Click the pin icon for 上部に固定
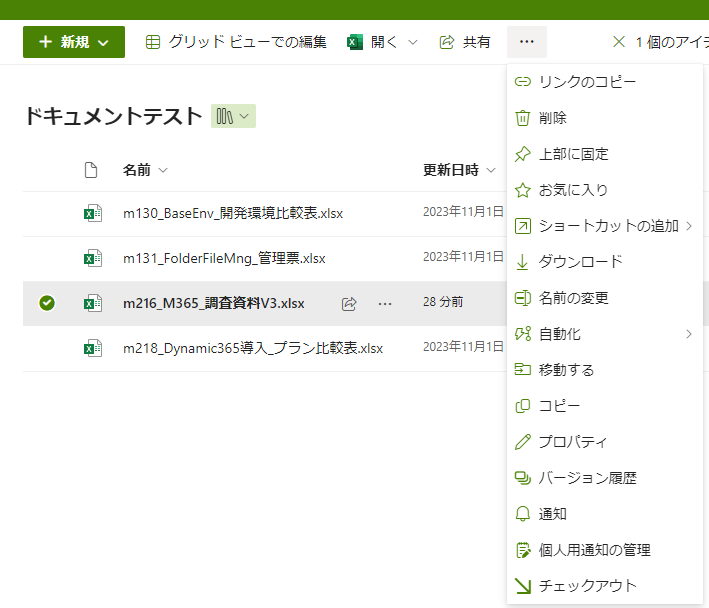The width and height of the screenshot is (709, 608). click(522, 154)
